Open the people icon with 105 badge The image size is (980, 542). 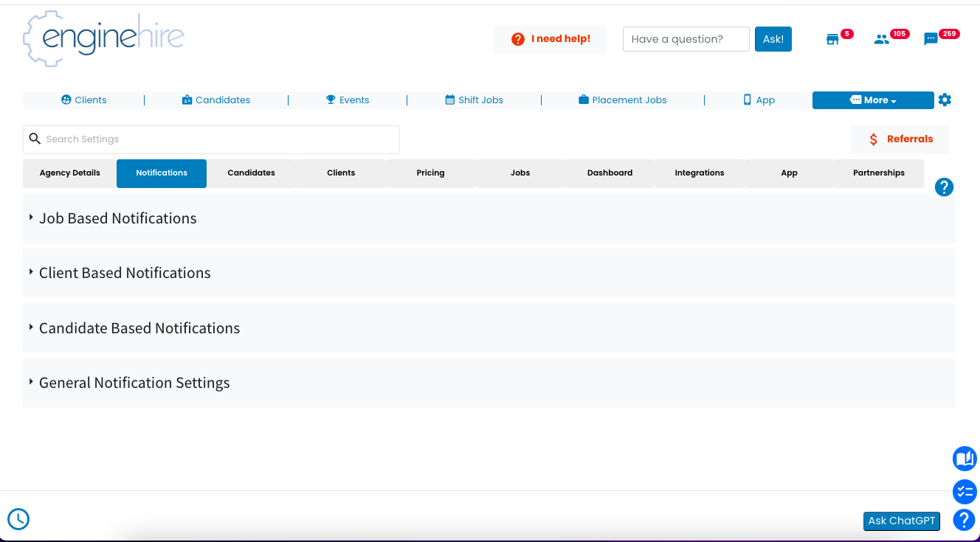[x=881, y=40]
